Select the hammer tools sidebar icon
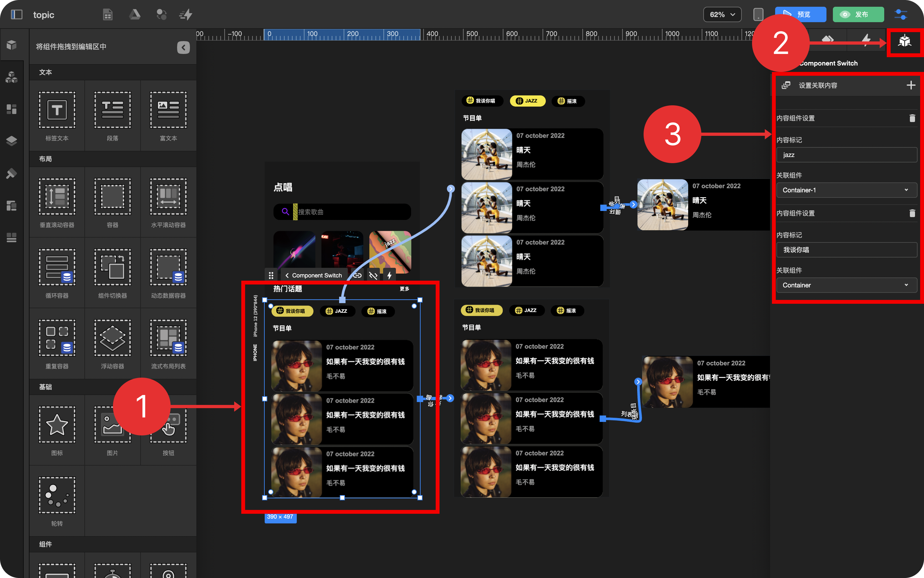924x578 pixels. click(x=12, y=173)
